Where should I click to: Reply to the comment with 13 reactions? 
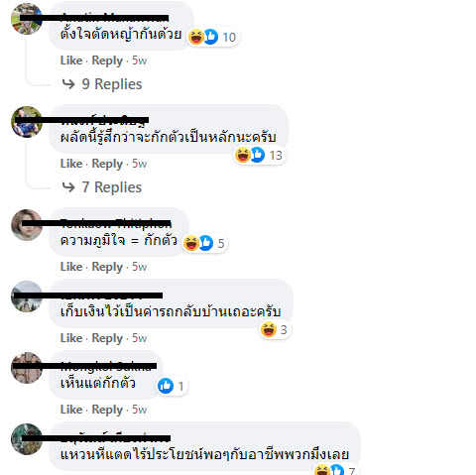click(x=107, y=164)
